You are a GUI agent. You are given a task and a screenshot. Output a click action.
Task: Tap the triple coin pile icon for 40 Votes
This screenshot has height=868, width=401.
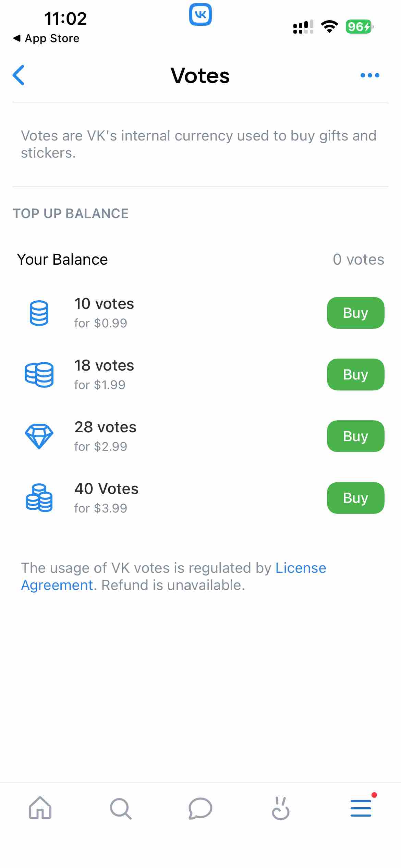(x=39, y=498)
